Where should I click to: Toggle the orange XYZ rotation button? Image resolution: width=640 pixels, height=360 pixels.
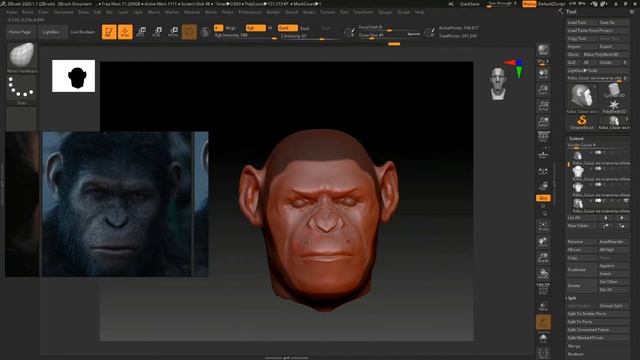click(x=543, y=198)
